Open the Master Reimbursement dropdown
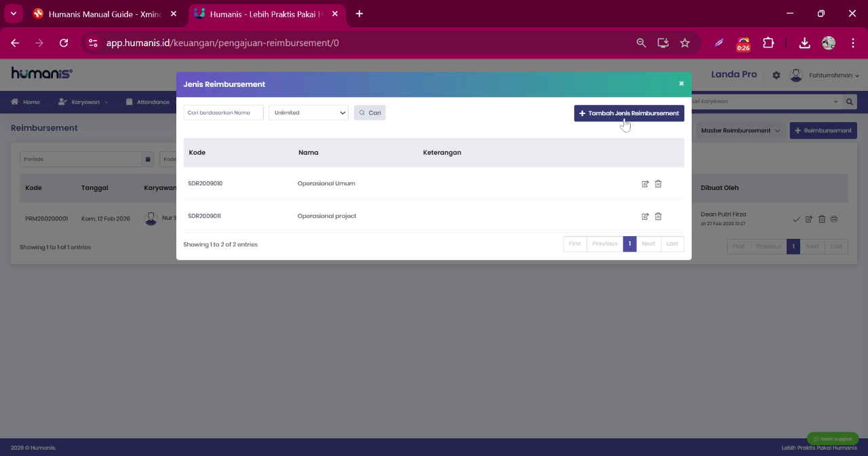The height and width of the screenshot is (456, 868). tap(741, 130)
